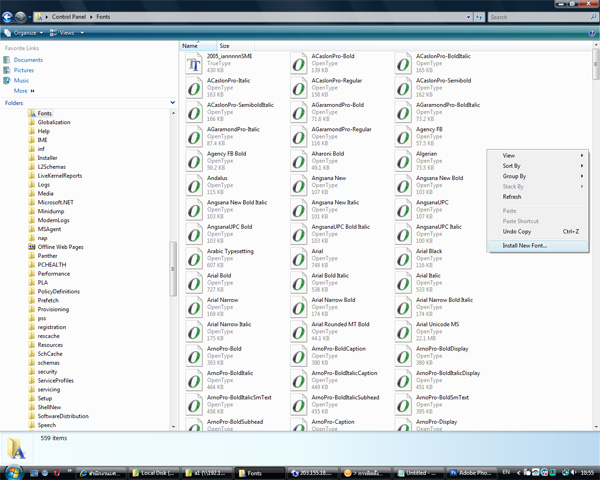
Task: Select the ACaslonPro-BoldItalic font icon
Action: [403, 63]
